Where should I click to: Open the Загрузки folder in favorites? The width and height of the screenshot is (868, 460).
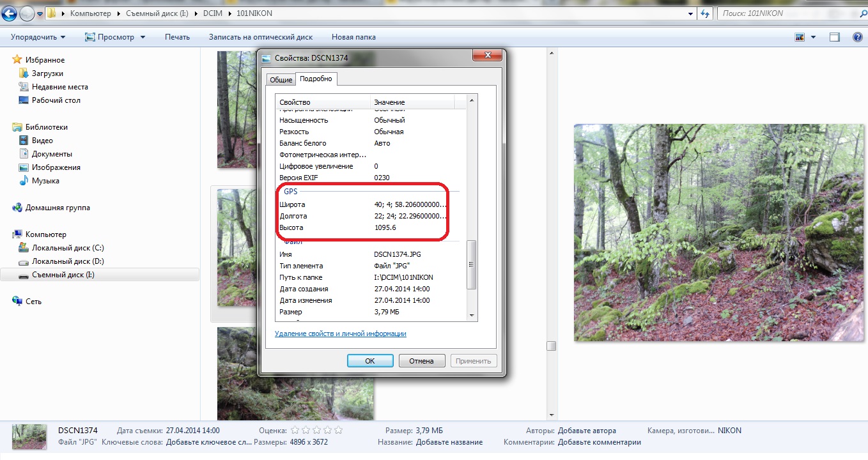47,73
